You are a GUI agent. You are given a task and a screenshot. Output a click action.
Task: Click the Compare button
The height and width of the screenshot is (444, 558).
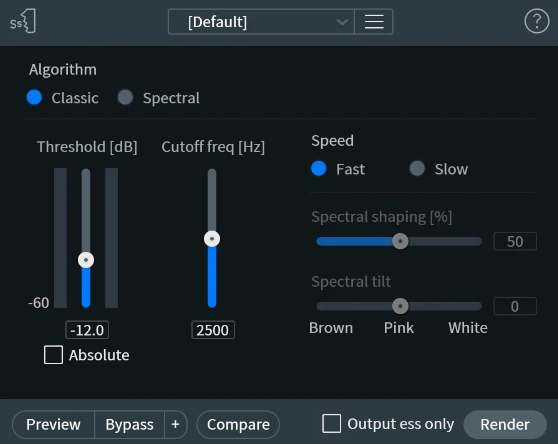coord(238,424)
